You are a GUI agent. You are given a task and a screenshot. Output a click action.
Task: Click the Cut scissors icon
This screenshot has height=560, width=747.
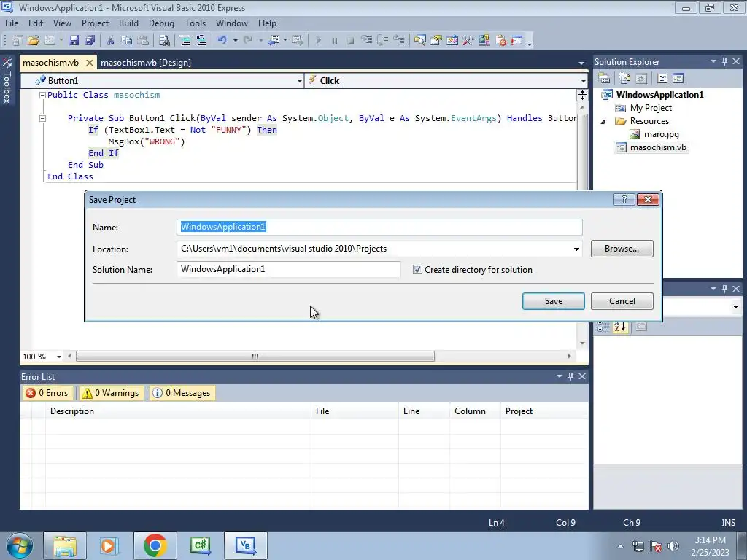pyautogui.click(x=110, y=41)
